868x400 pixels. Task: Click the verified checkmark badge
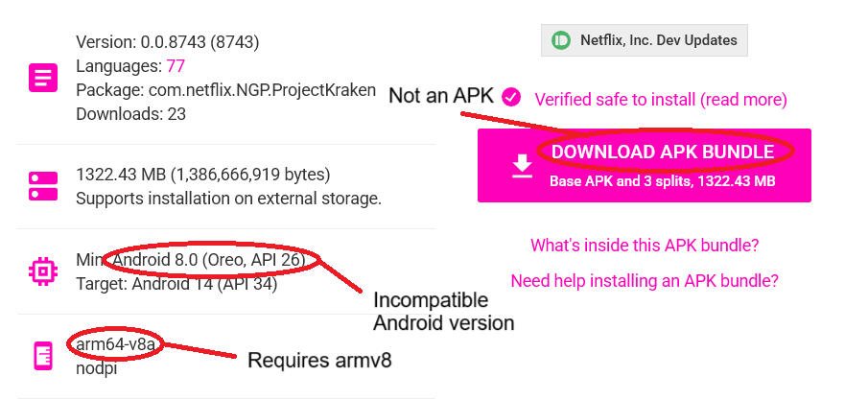point(511,96)
